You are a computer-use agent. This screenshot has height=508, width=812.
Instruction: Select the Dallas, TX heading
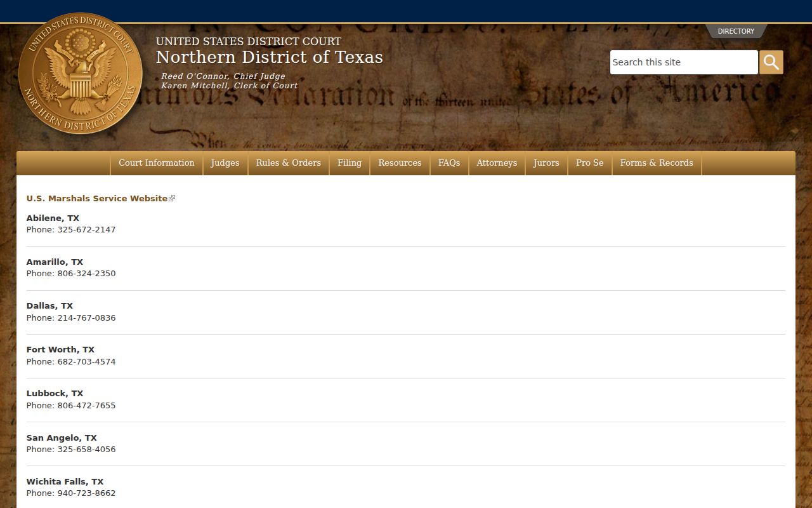click(x=49, y=306)
